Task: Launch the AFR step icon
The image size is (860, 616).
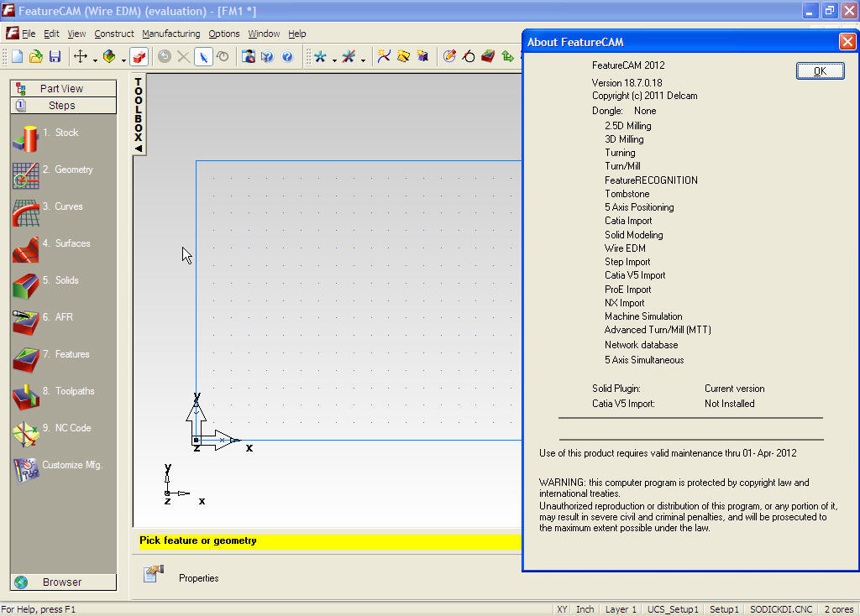Action: [x=25, y=322]
